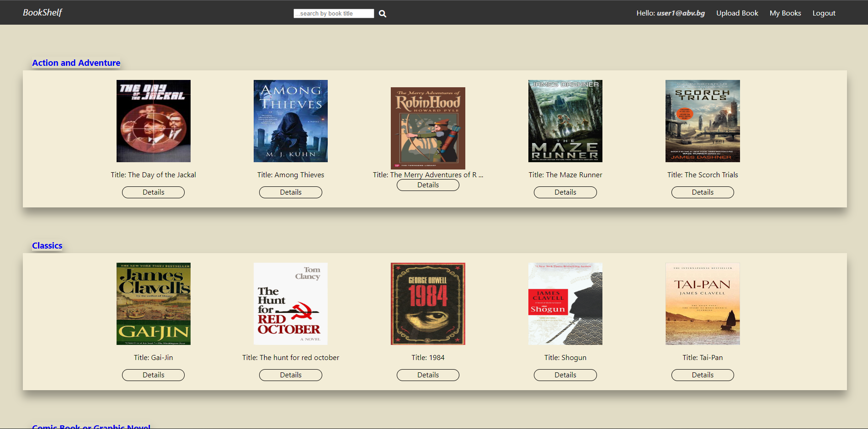Click the 'Title: The Maze Runner' text
Viewport: 868px width, 429px height.
click(x=565, y=175)
